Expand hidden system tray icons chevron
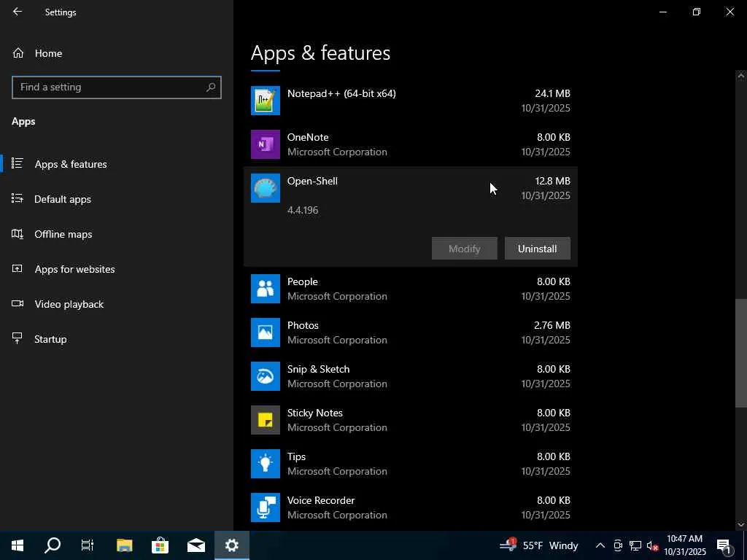The image size is (747, 560). click(600, 545)
